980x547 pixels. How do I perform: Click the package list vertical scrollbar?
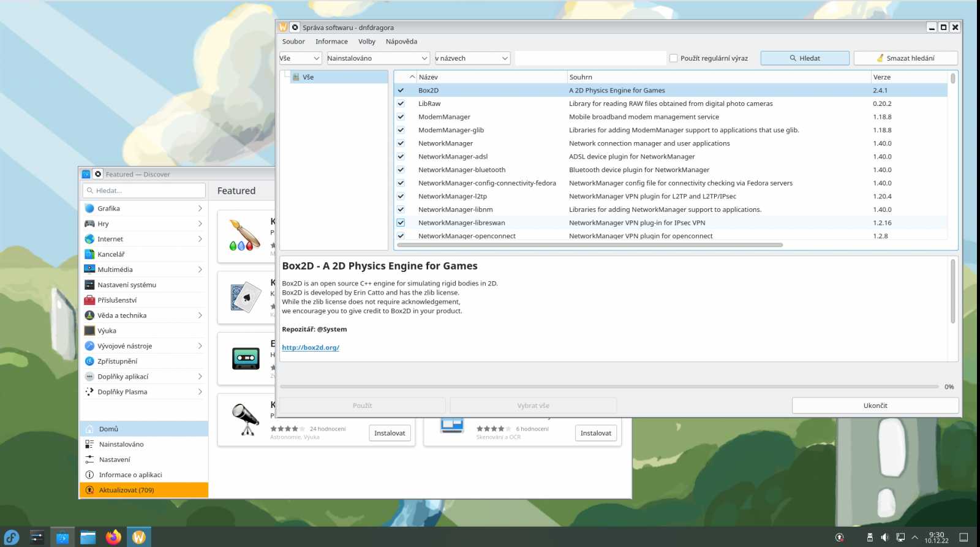point(952,78)
